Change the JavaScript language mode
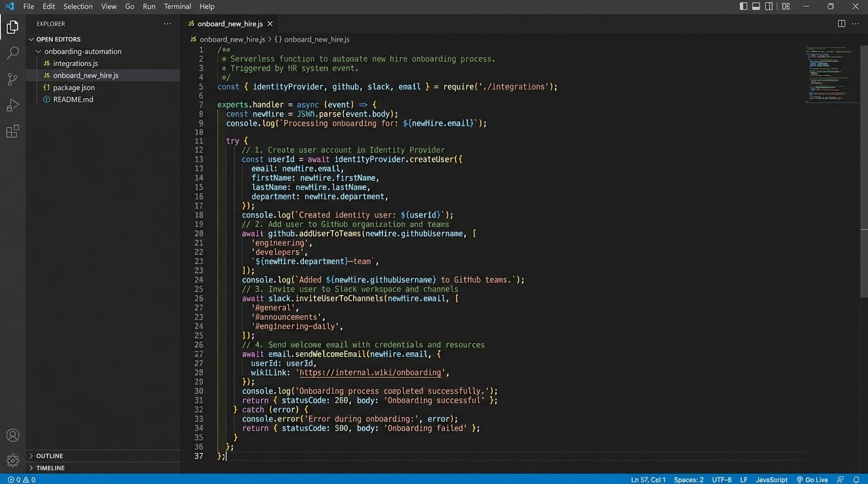Image resolution: width=868 pixels, height=484 pixels. click(x=771, y=480)
